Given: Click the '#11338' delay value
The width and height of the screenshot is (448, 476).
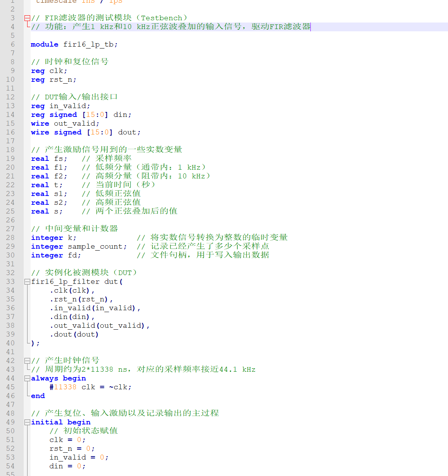Looking at the screenshot, I should click(63, 387).
